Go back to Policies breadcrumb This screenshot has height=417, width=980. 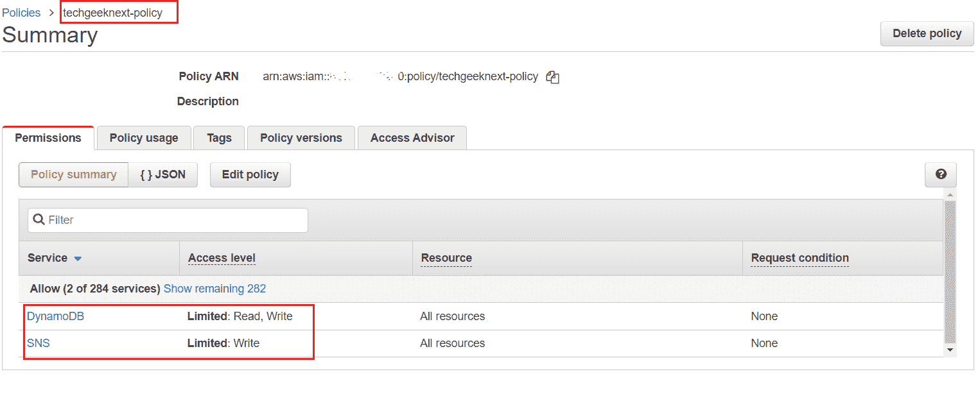click(21, 13)
